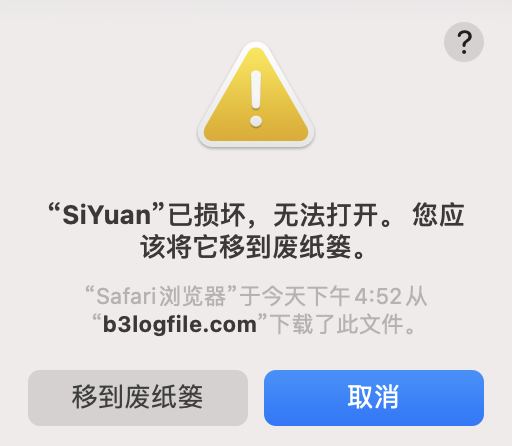Click the 4:52 download time text

pyautogui.click(x=378, y=296)
